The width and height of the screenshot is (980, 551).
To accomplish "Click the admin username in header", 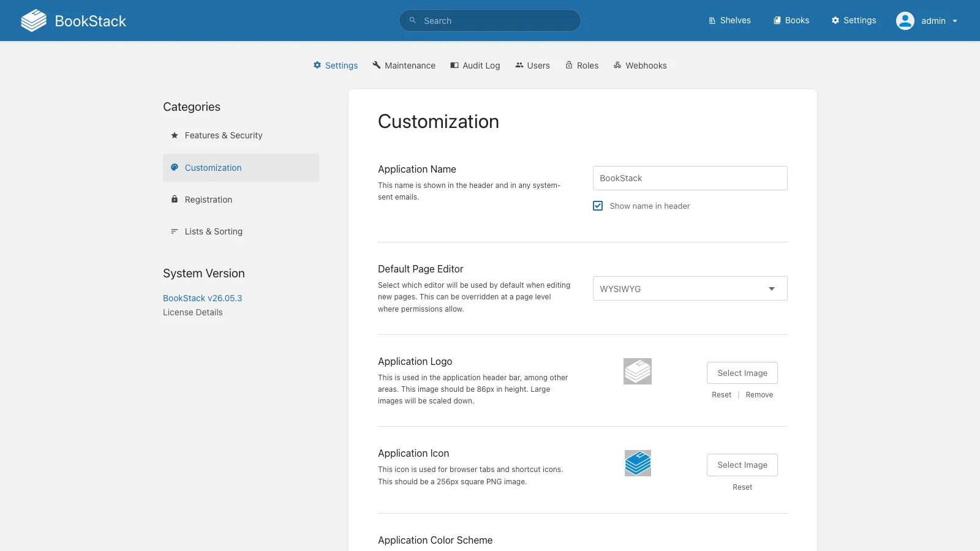I will pyautogui.click(x=933, y=21).
